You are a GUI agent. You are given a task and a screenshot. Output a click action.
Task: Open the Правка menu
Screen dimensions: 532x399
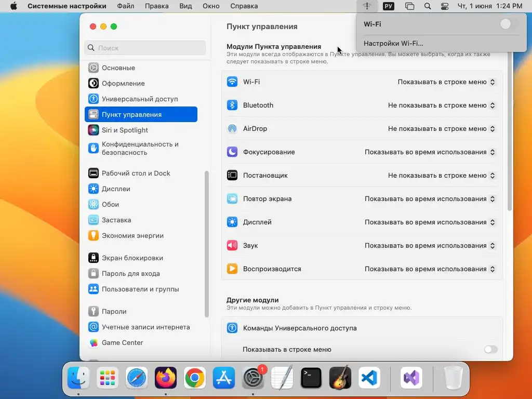pos(157,6)
